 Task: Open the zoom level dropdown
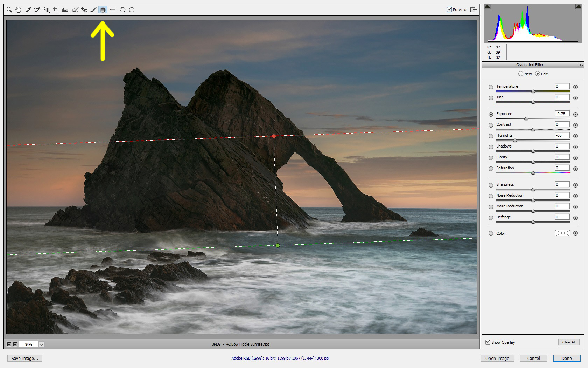point(41,345)
